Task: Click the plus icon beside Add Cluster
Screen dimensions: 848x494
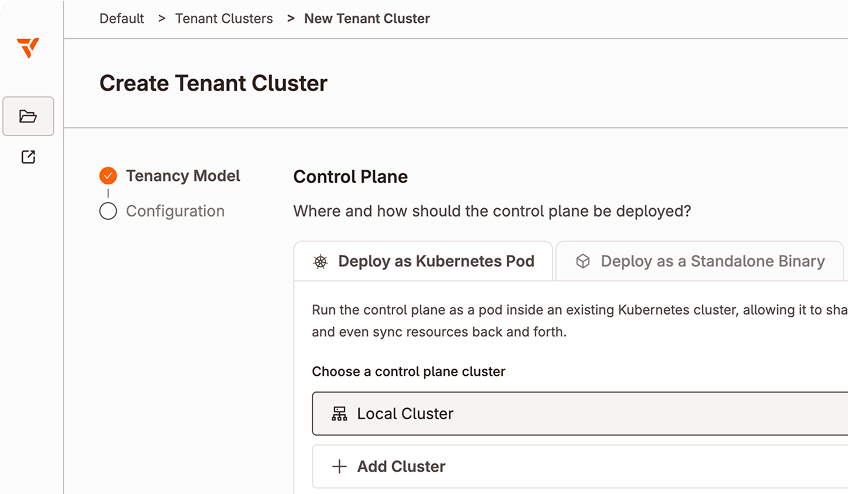Action: (339, 466)
